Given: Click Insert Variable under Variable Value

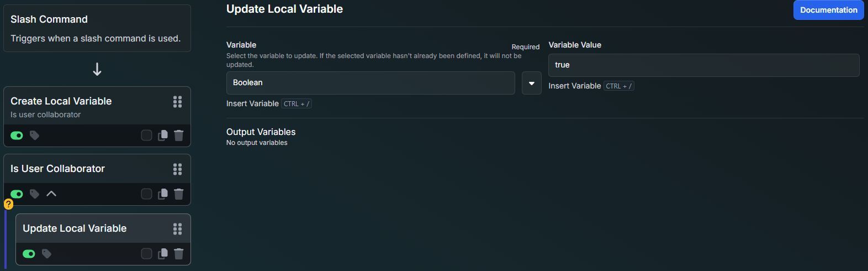Looking at the screenshot, I should click(575, 86).
